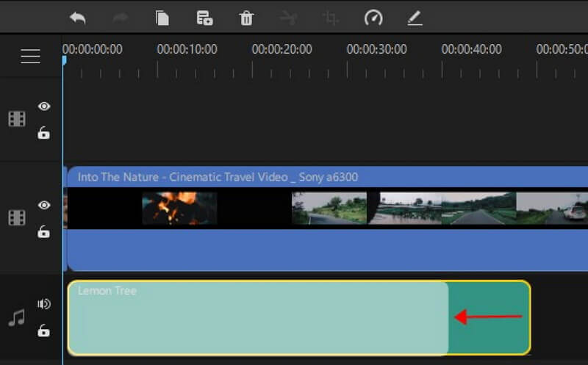The height and width of the screenshot is (365, 588).
Task: Mute the Lemon Tree audio track
Action: click(44, 304)
